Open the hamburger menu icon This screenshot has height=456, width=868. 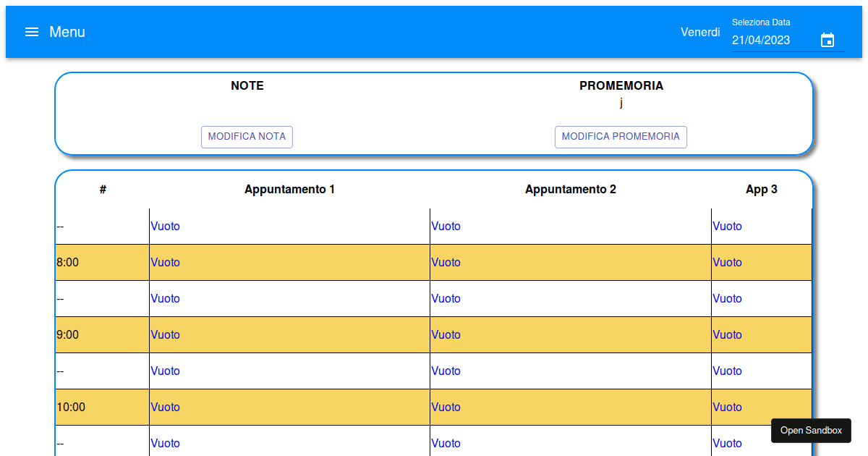pyautogui.click(x=32, y=32)
